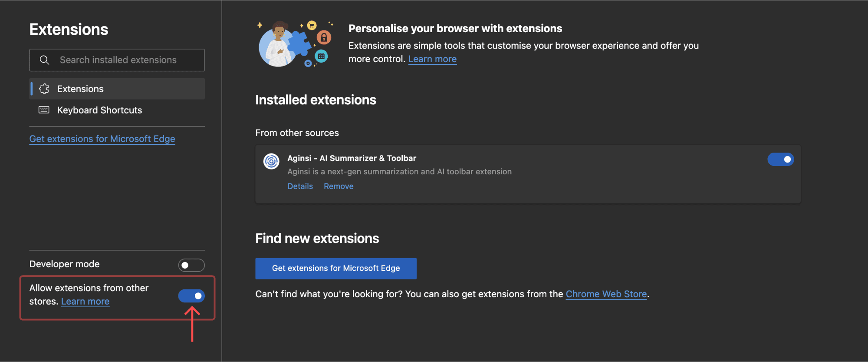Click the Developer mode label
This screenshot has height=362, width=868.
(64, 264)
